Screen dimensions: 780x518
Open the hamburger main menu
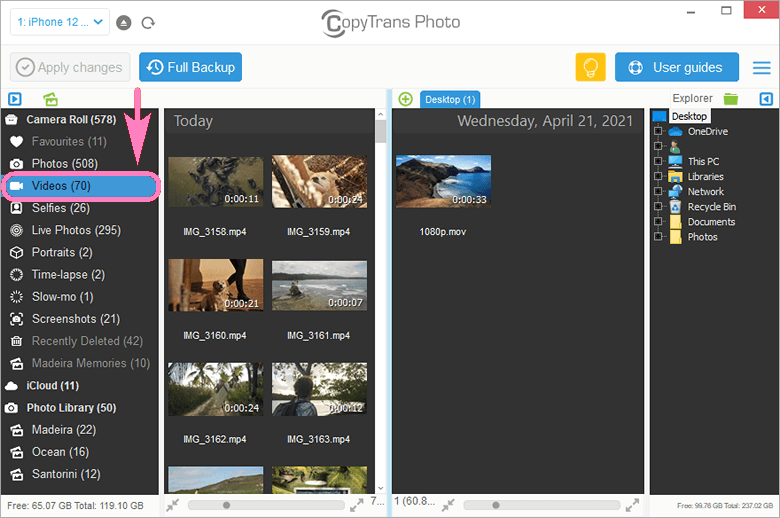[x=761, y=68]
